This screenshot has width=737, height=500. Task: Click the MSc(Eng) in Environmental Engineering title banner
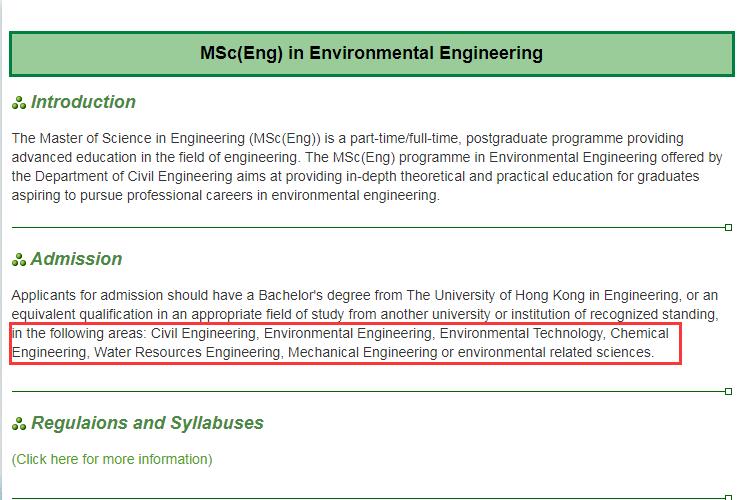click(371, 53)
